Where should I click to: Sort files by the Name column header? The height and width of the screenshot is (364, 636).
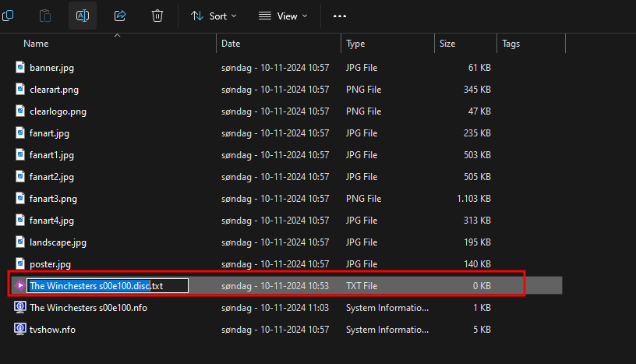point(36,44)
